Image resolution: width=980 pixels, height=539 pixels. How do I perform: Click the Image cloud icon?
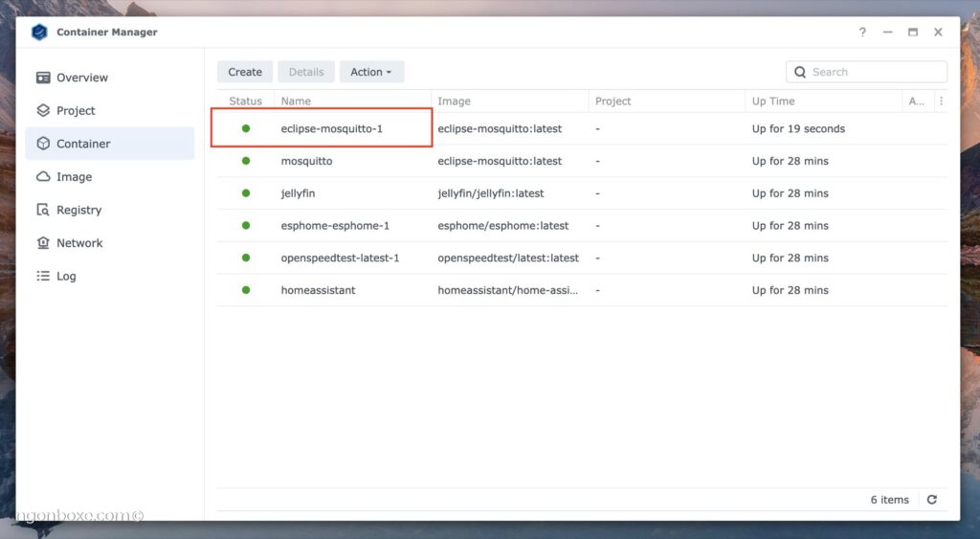click(x=43, y=176)
